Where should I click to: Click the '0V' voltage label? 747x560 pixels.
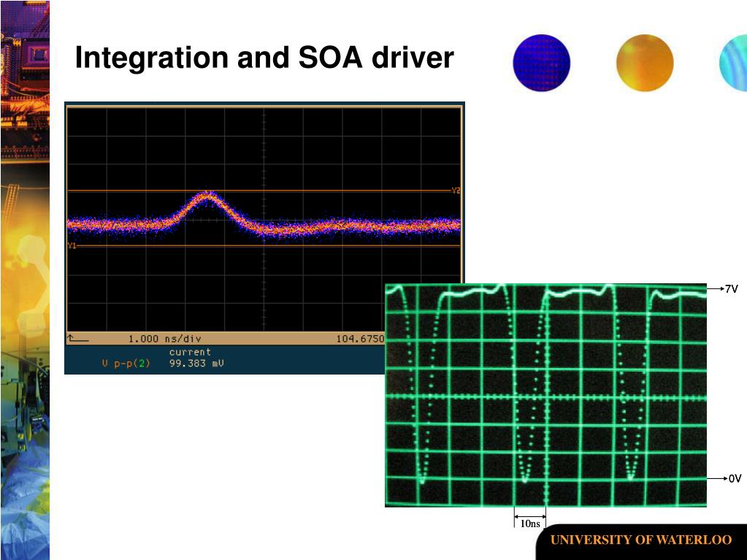(x=735, y=478)
